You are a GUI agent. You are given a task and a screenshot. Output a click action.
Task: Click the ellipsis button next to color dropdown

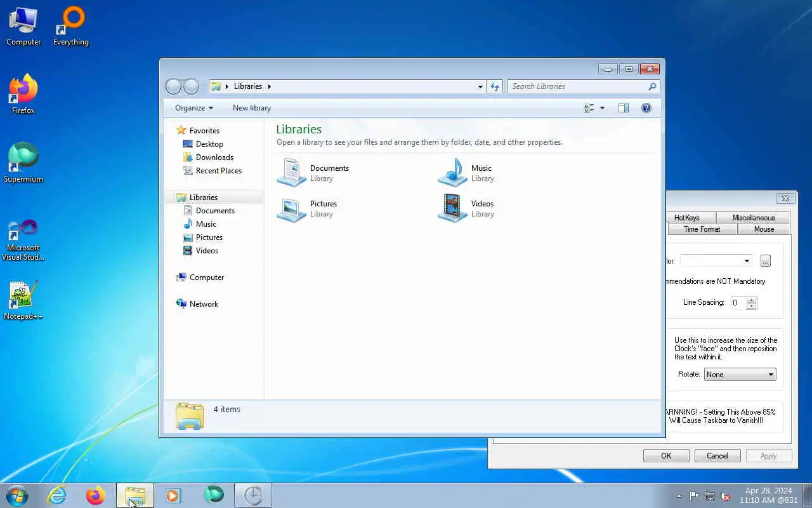(x=766, y=261)
